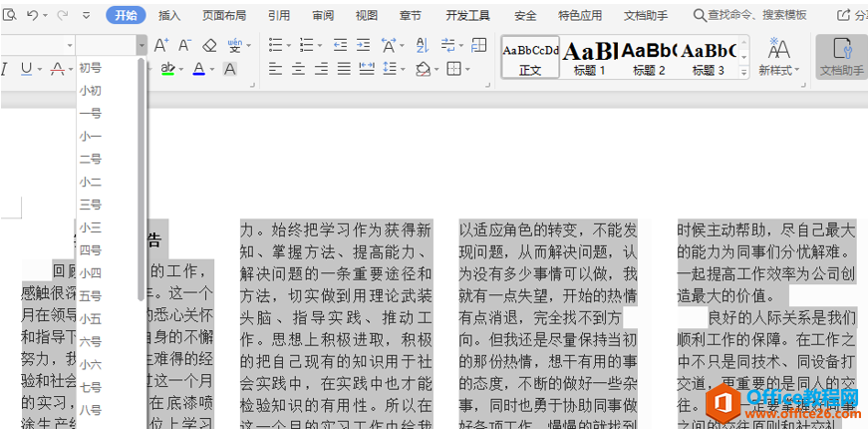Toggle underline formatting
Image resolution: width=868 pixels, height=431 pixels.
(27, 69)
